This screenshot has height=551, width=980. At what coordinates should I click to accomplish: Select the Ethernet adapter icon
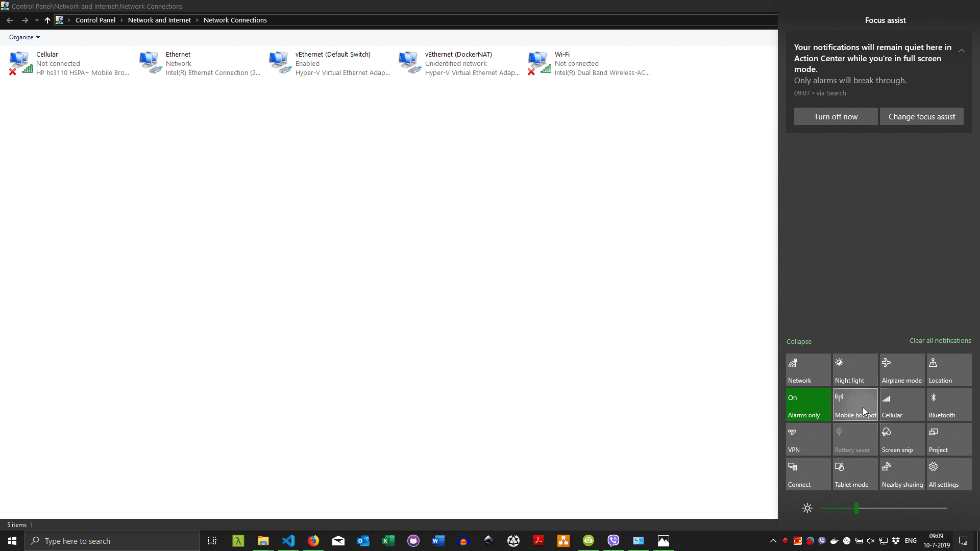(x=150, y=63)
